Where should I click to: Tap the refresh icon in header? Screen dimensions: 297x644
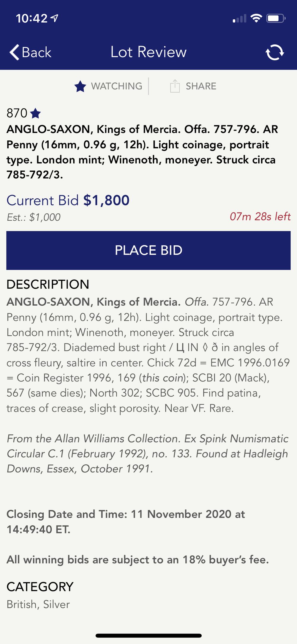coord(274,52)
